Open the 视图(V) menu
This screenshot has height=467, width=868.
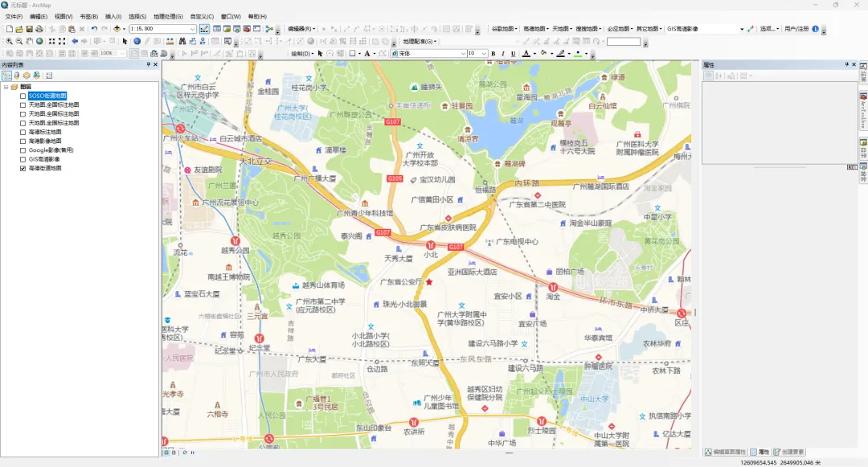click(63, 17)
